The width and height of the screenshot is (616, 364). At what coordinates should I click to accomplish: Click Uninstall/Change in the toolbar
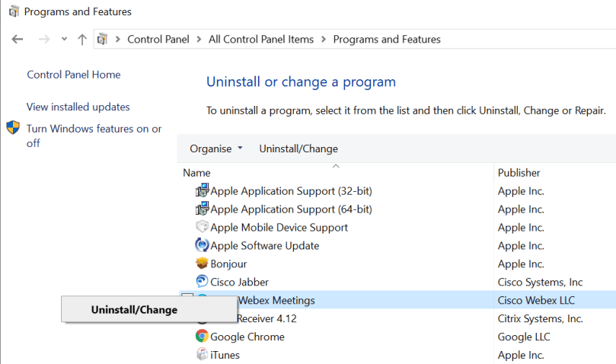pos(298,148)
